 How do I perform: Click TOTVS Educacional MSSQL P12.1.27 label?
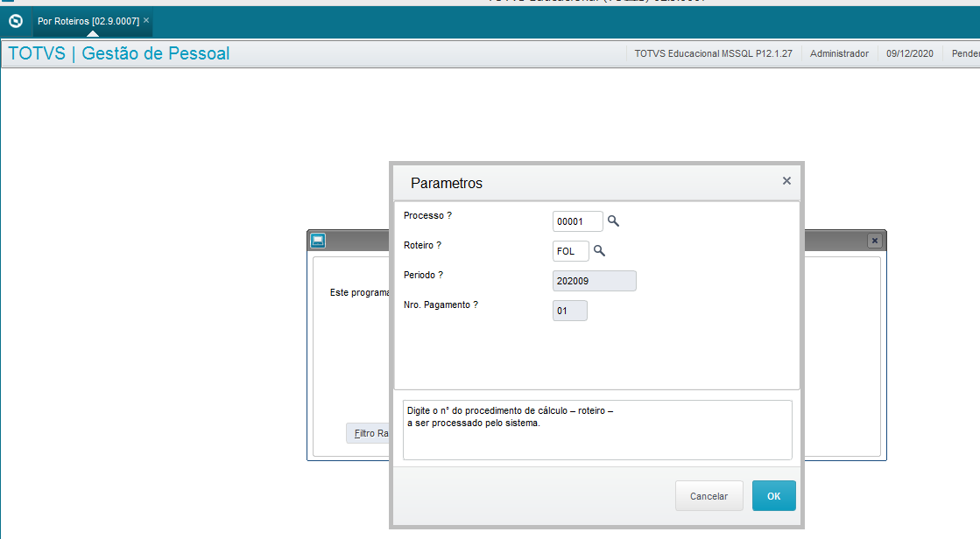point(713,53)
